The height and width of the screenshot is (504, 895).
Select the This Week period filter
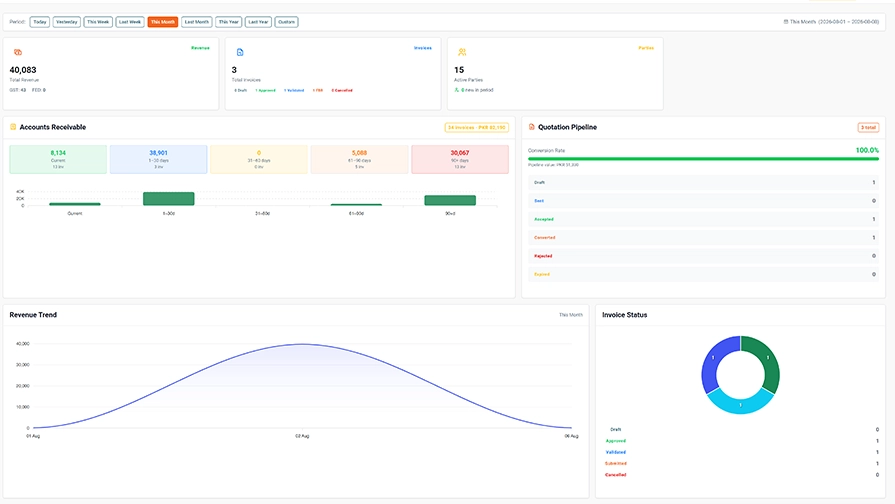(x=98, y=22)
